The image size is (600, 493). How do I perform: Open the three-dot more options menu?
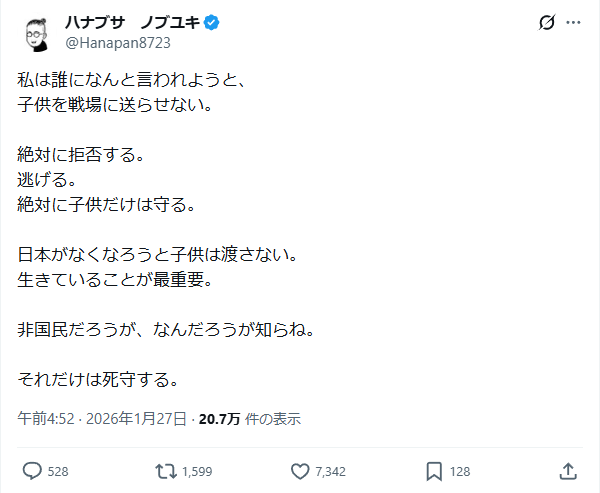(573, 22)
